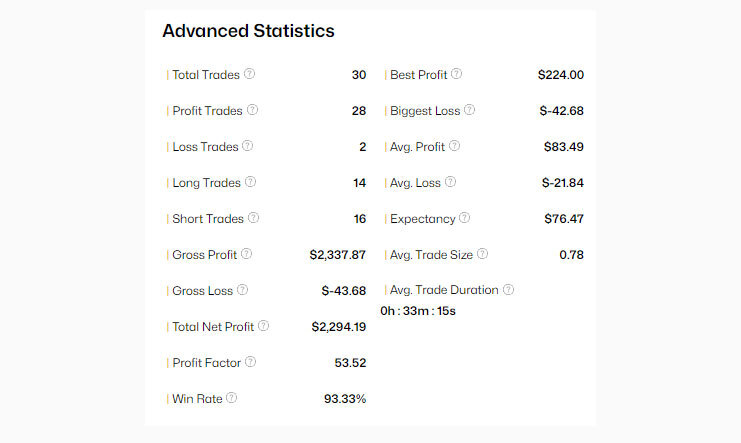Click question mark beside Short Trades
741x443 pixels.
click(253, 218)
